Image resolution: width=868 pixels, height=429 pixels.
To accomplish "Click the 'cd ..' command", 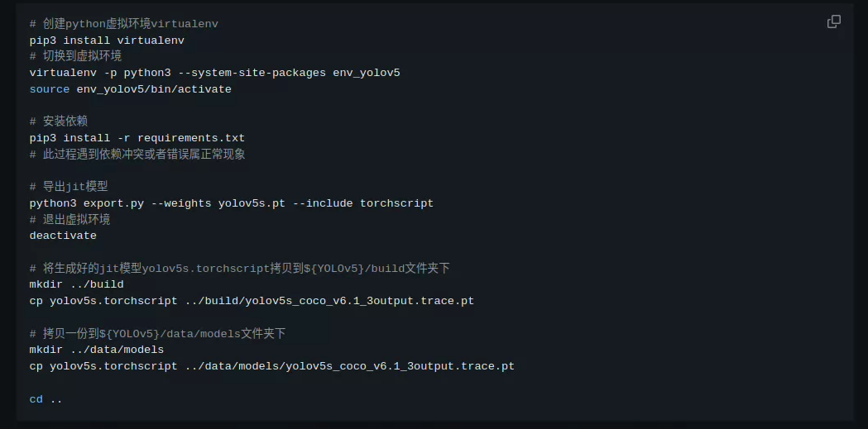I will [x=46, y=399].
